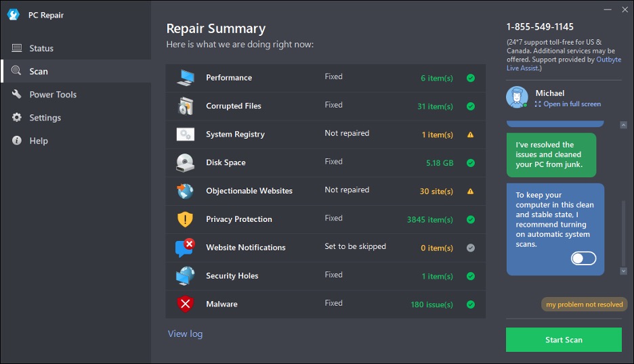Click the Performance computer icon
The width and height of the screenshot is (634, 364).
pyautogui.click(x=186, y=78)
